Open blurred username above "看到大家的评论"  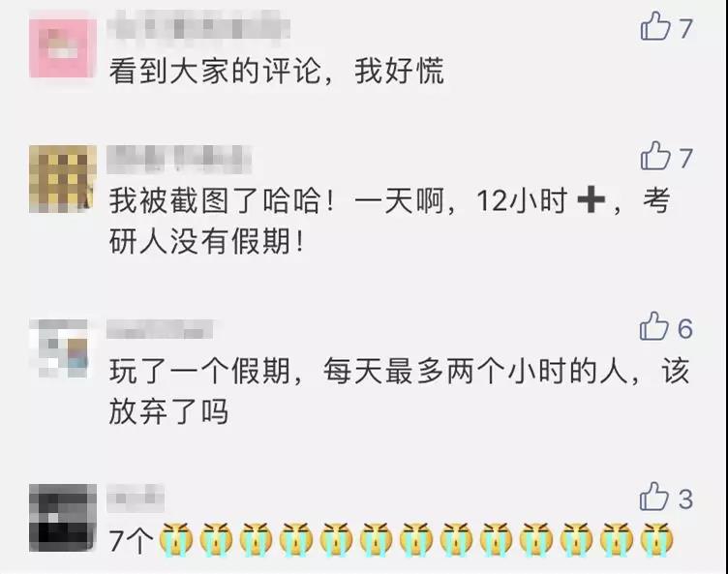tap(198, 25)
